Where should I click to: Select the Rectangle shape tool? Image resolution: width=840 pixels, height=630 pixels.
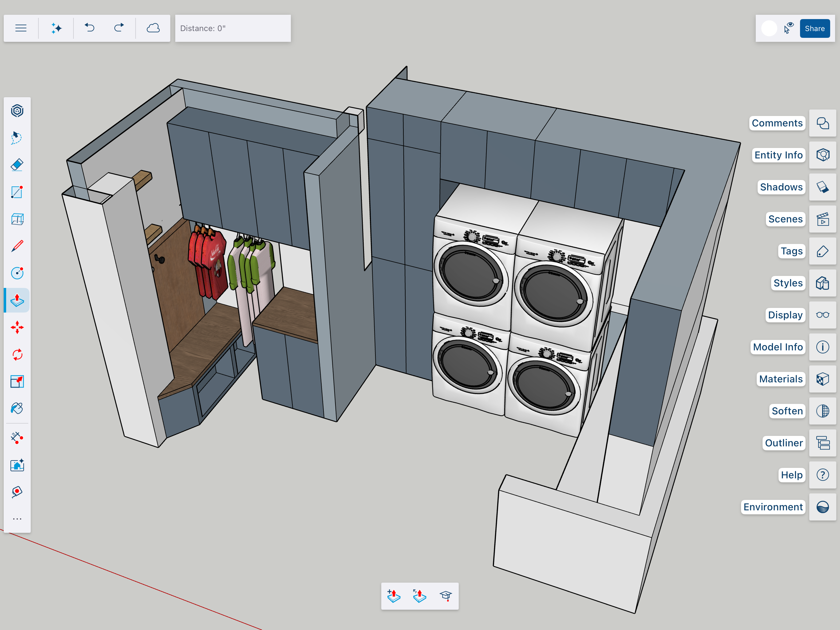point(17,192)
